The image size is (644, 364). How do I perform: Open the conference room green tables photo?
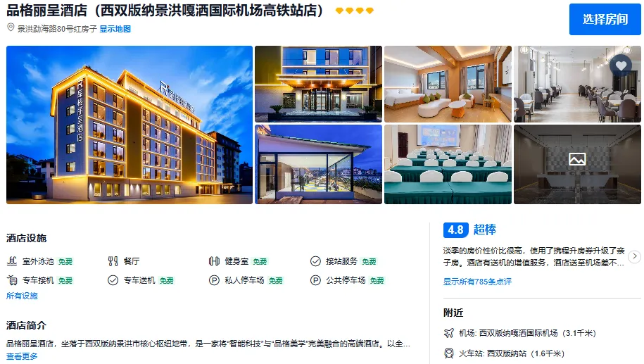coord(448,164)
